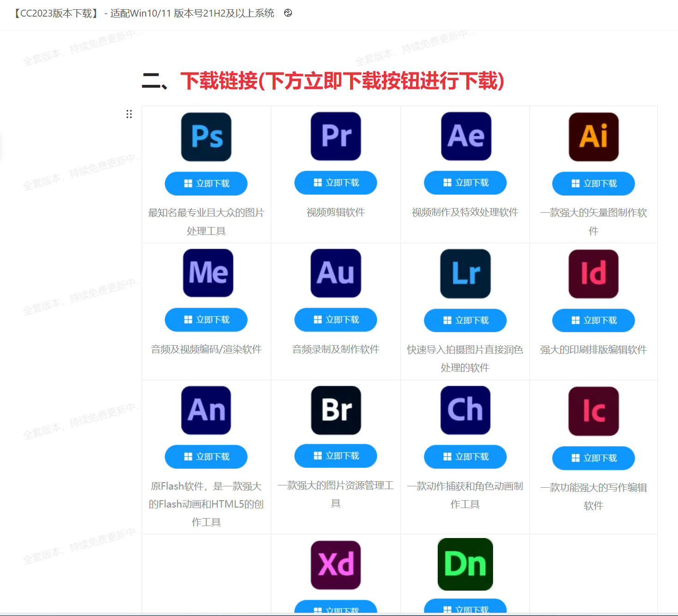The height and width of the screenshot is (616, 678).
Task: Click the Premiere Pr app icon
Action: (336, 136)
